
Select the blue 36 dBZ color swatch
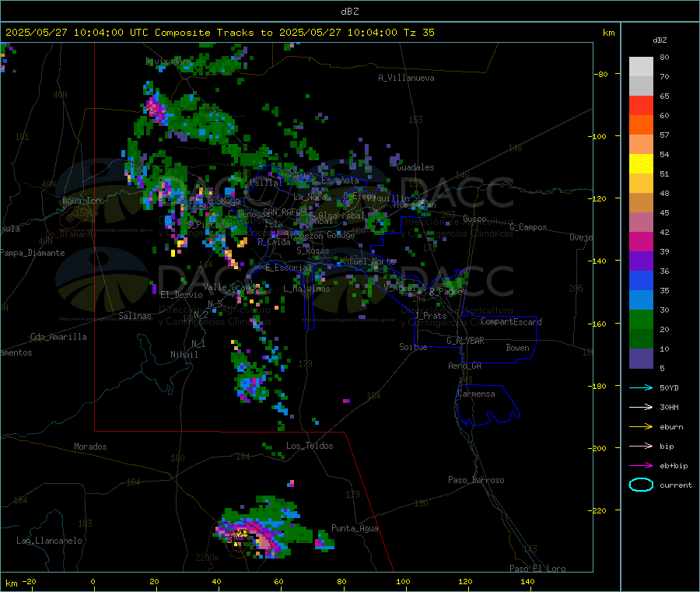tap(641, 280)
